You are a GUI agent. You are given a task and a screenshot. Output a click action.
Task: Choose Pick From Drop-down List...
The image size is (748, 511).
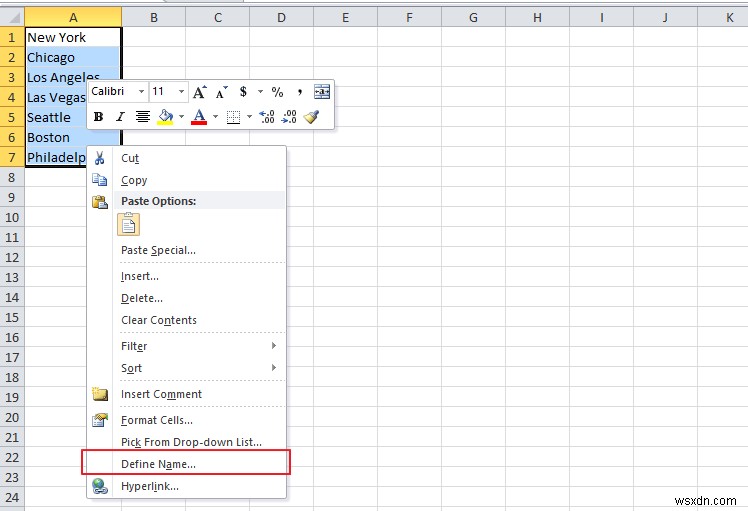point(187,442)
